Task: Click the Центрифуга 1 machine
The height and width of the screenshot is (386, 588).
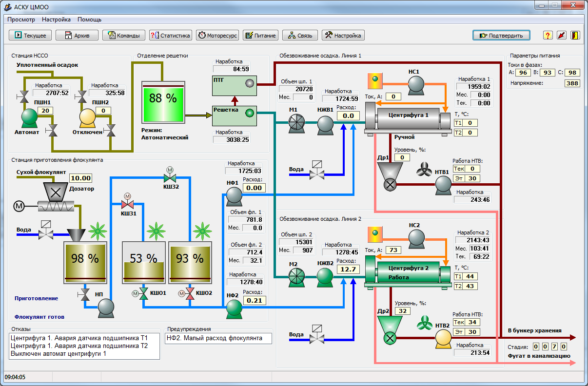Action: 410,119
